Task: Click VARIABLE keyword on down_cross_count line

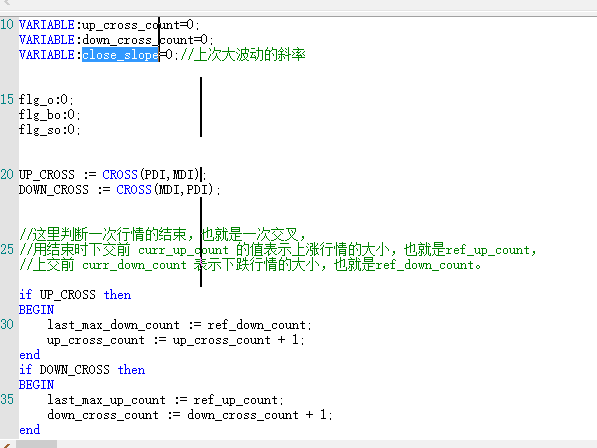Action: click(47, 40)
